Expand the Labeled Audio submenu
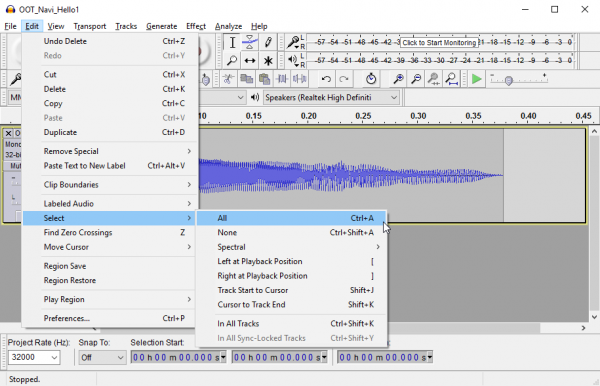 point(110,204)
